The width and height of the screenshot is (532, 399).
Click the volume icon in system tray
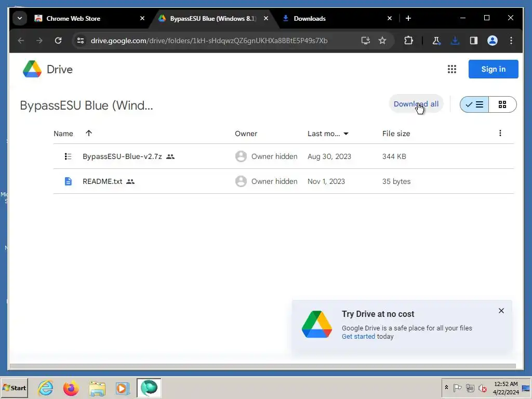point(482,388)
